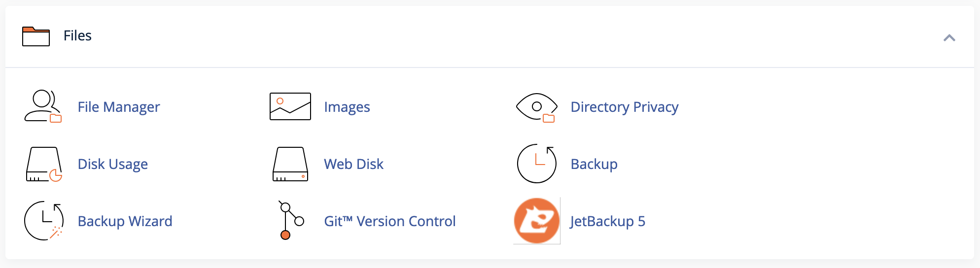Screen dimensions: 980x268
Task: Open the Disk Usage drive icon
Action: [x=44, y=164]
